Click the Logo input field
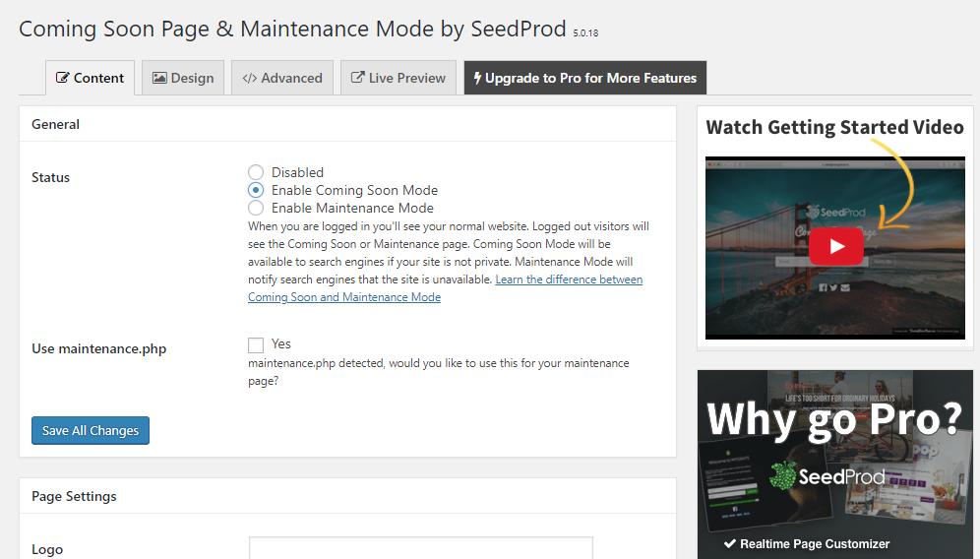 420,548
